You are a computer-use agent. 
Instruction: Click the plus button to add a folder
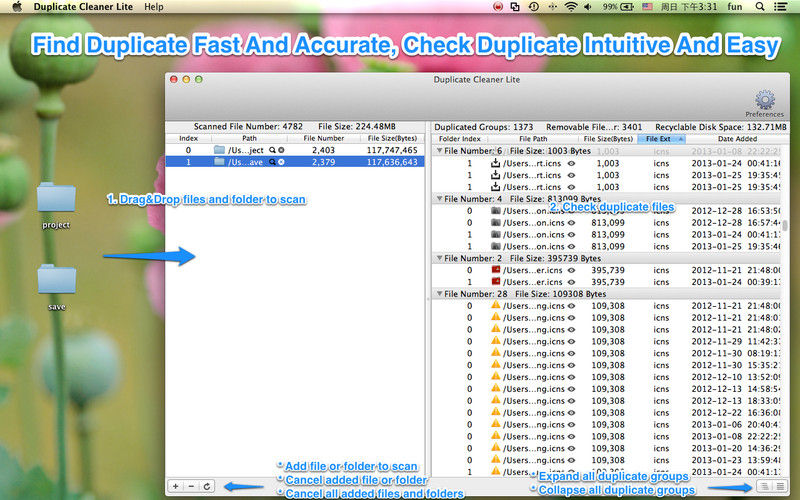click(176, 486)
